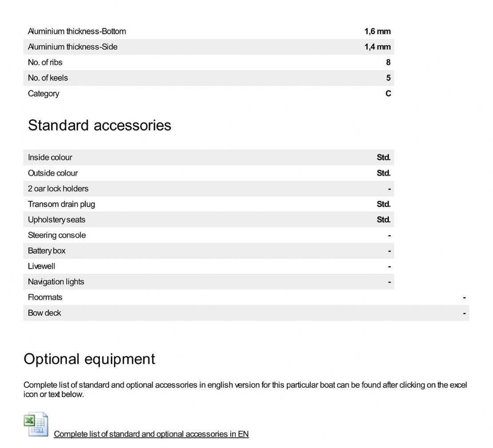Click the Standard accessories heading
The height and width of the screenshot is (448, 493).
pyautogui.click(x=99, y=126)
